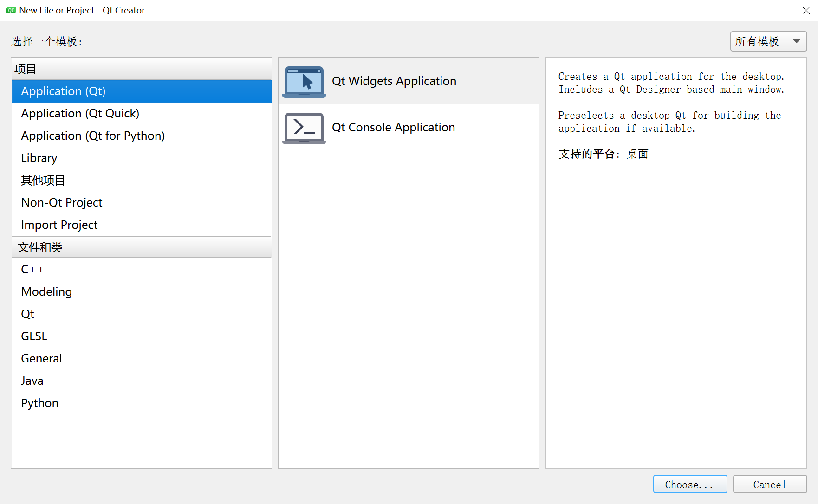Screen dimensions: 818x504
Task: Select 其他项目 from project categories
Action: [43, 180]
